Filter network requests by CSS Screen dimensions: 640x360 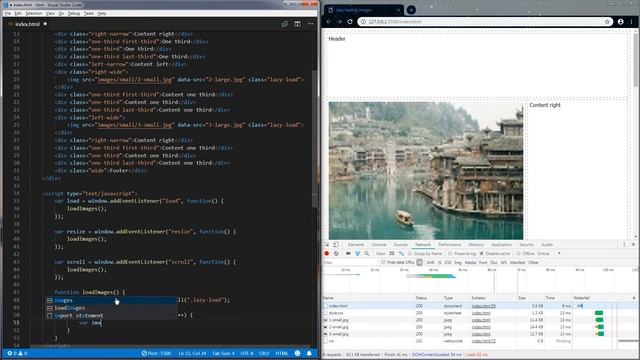coord(448,262)
